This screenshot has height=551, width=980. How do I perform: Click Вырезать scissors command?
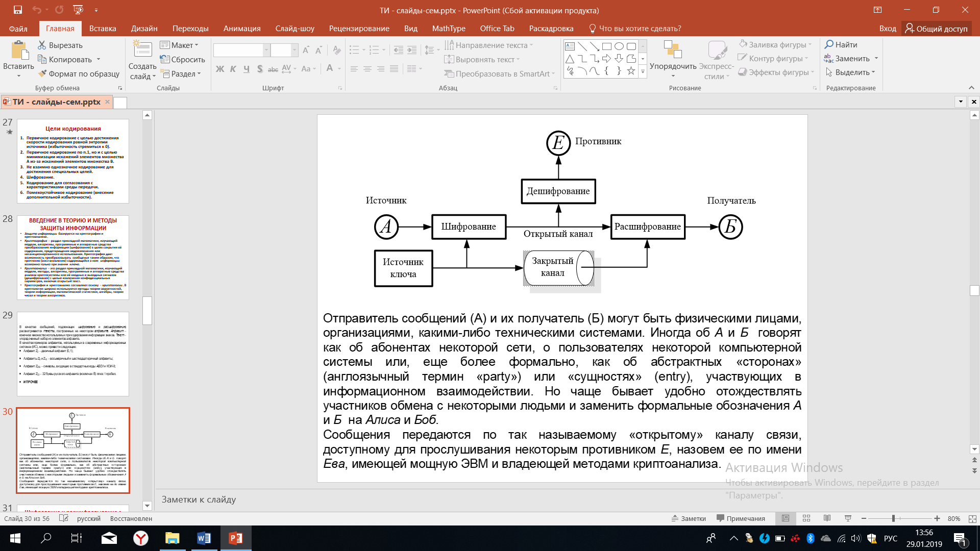coord(60,45)
